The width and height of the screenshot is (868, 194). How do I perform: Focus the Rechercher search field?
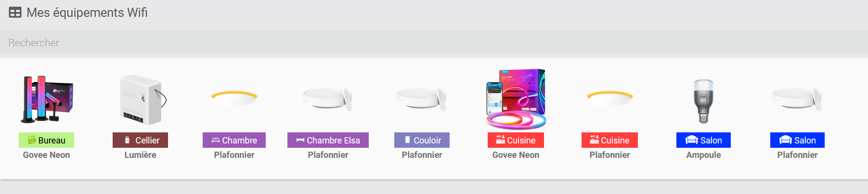click(433, 43)
